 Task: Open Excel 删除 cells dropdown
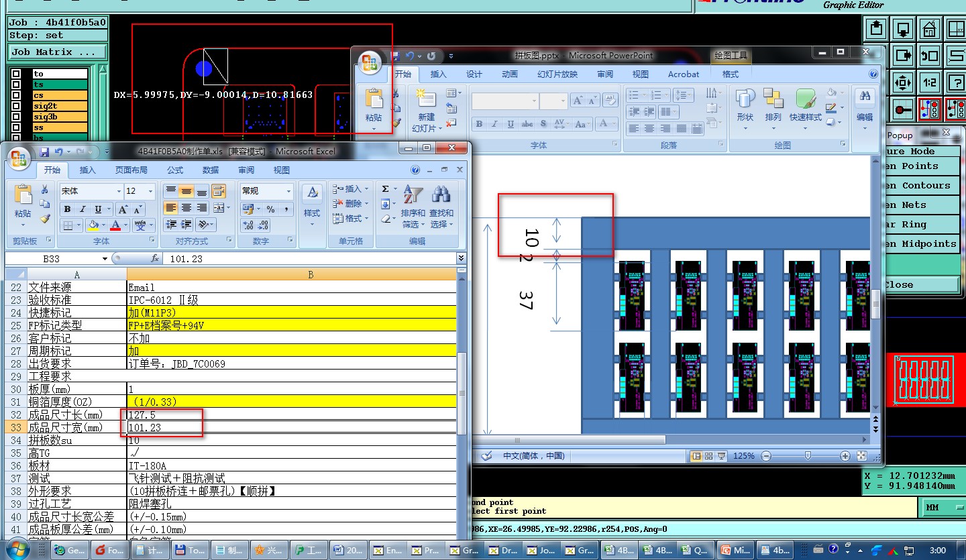pyautogui.click(x=351, y=204)
